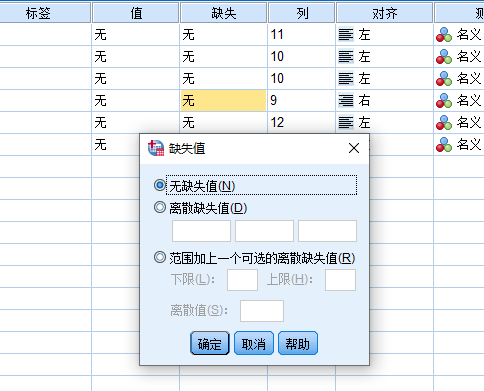Screen dimensions: 484x391
Task: Click 右 alignment text cell
Action: [364, 100]
